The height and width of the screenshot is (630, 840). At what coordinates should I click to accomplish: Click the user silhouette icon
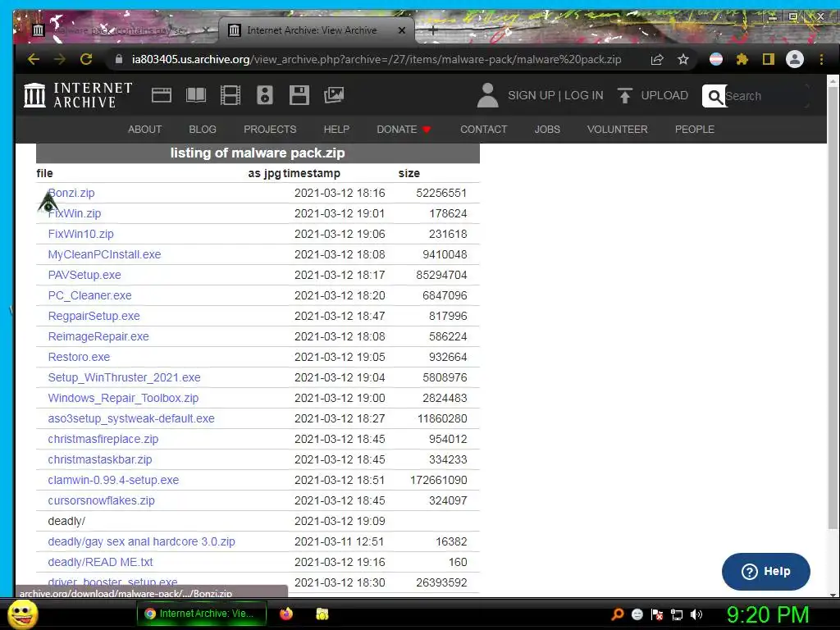[x=487, y=95]
